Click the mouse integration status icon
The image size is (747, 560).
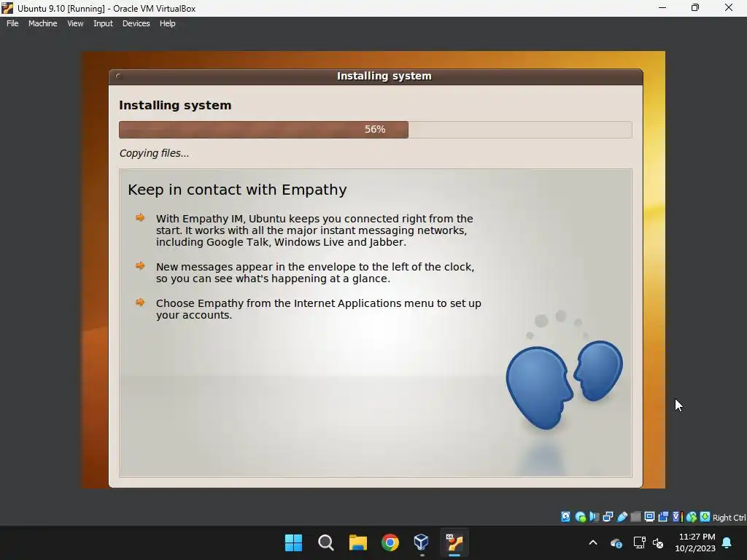pos(692,517)
